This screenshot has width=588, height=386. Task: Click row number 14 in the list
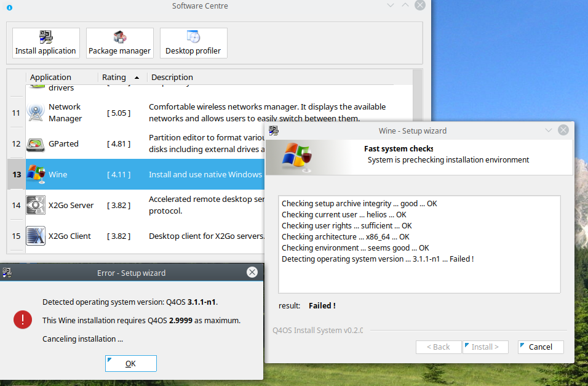pos(16,206)
